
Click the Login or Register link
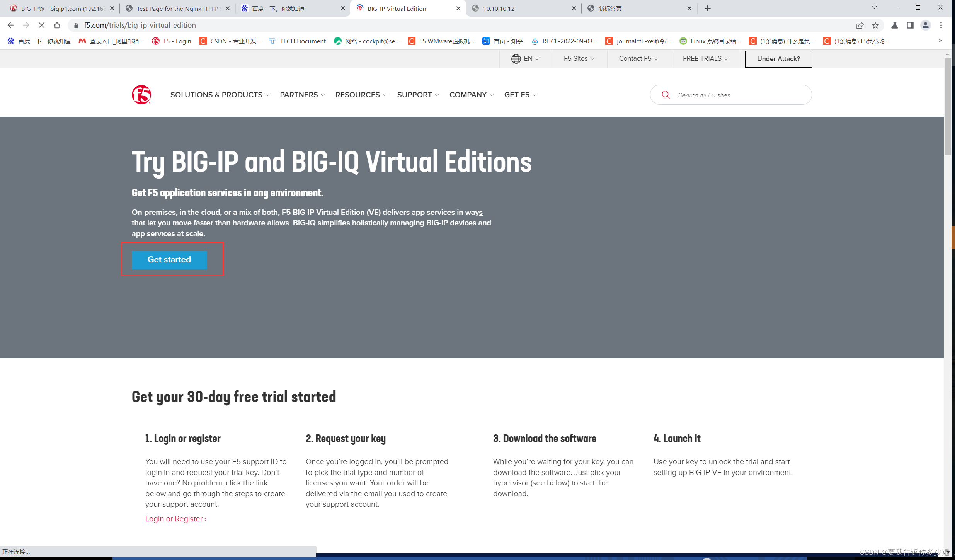coord(176,519)
